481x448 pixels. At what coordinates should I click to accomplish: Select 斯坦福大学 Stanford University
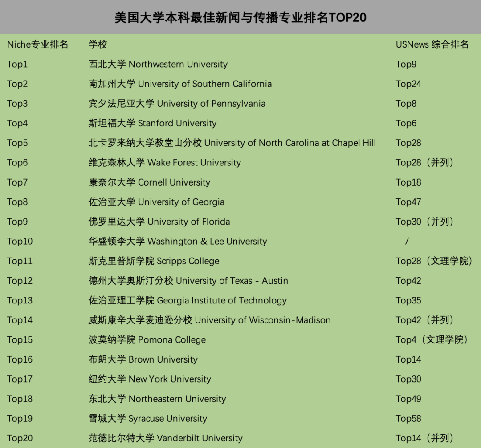tap(152, 123)
